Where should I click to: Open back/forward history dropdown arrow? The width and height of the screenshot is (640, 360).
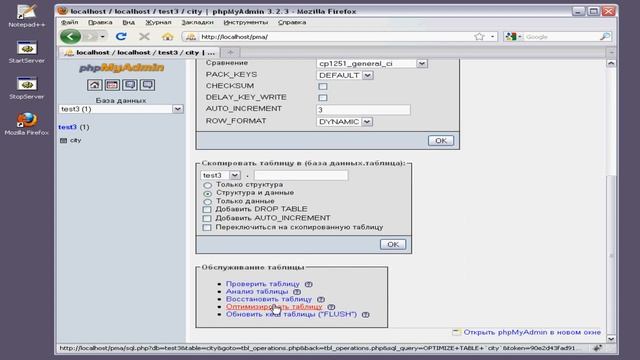tap(102, 37)
